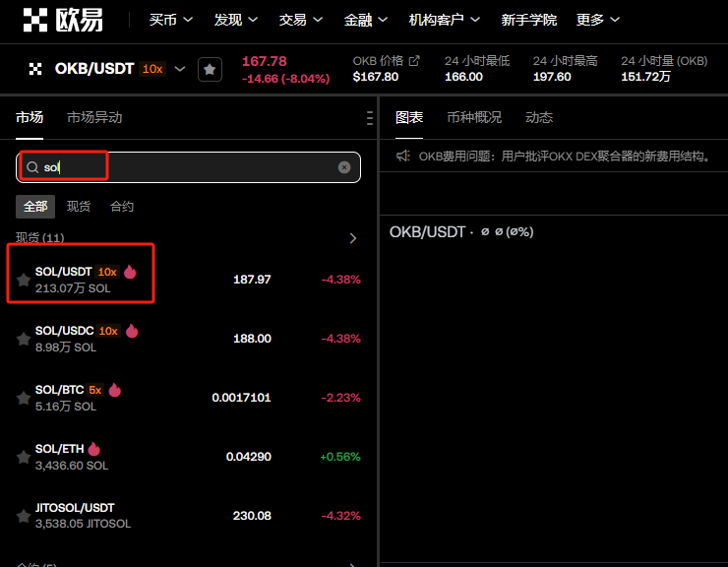Open the SOL/BTC trading pair
This screenshot has height=567, width=728.
tap(188, 398)
